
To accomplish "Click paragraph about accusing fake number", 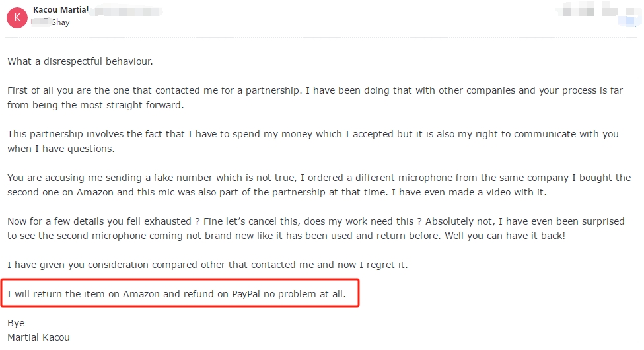I will click(319, 185).
